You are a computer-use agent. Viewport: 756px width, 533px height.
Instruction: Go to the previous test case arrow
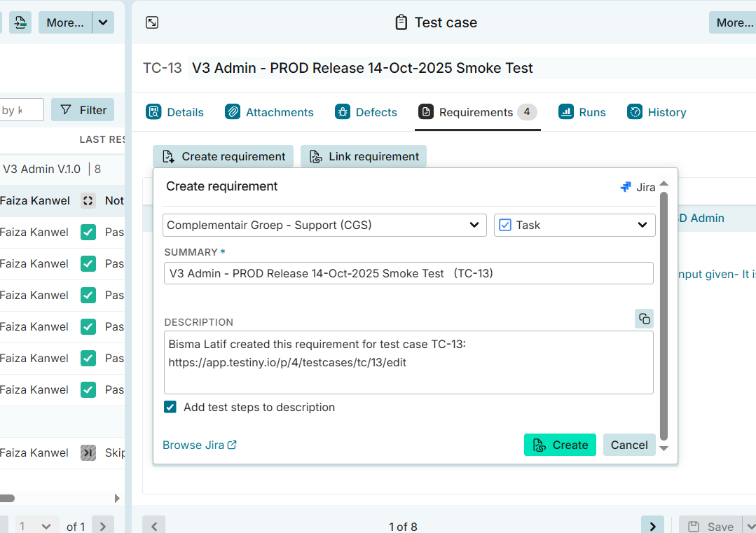click(154, 526)
